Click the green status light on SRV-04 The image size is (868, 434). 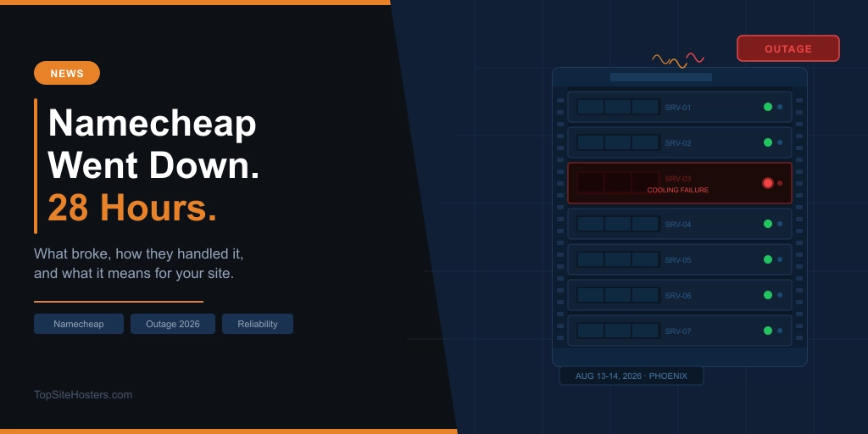tap(768, 224)
